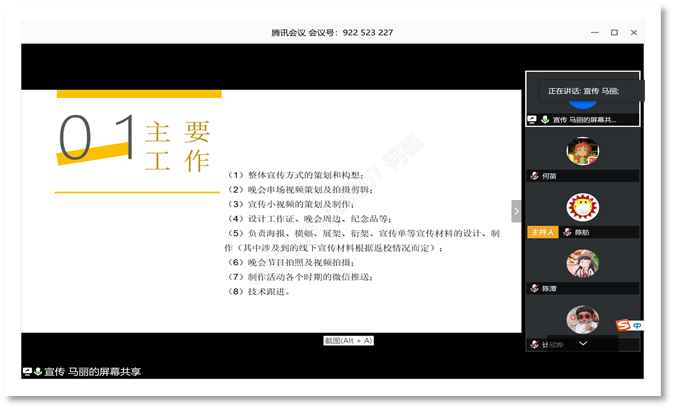
Task: Click the screen share icon at bottom-left
Action: tap(27, 372)
